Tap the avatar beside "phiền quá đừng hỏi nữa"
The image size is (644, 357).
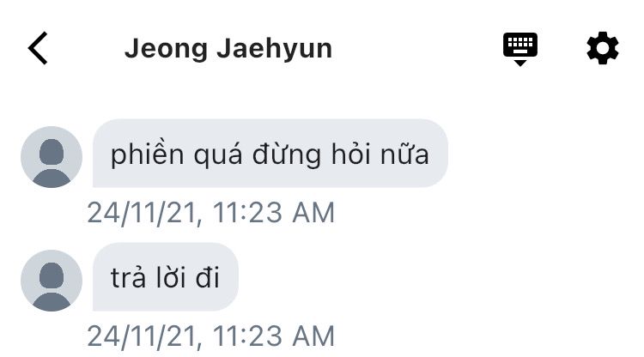point(52,157)
